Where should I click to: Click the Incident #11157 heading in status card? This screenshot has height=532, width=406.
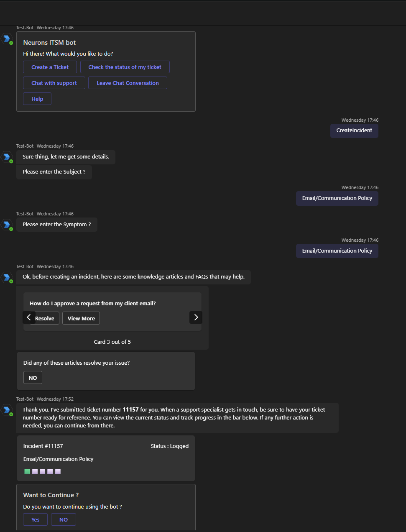tap(43, 446)
